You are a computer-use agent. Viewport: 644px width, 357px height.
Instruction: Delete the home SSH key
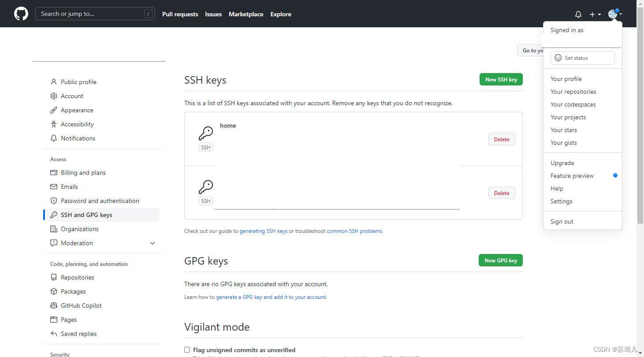click(x=502, y=139)
